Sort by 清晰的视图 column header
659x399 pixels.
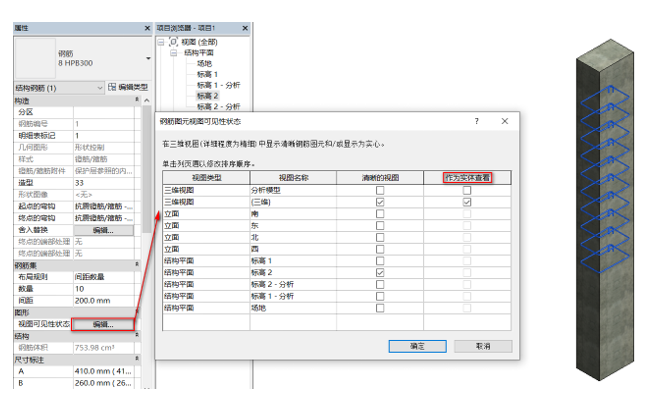coord(380,177)
